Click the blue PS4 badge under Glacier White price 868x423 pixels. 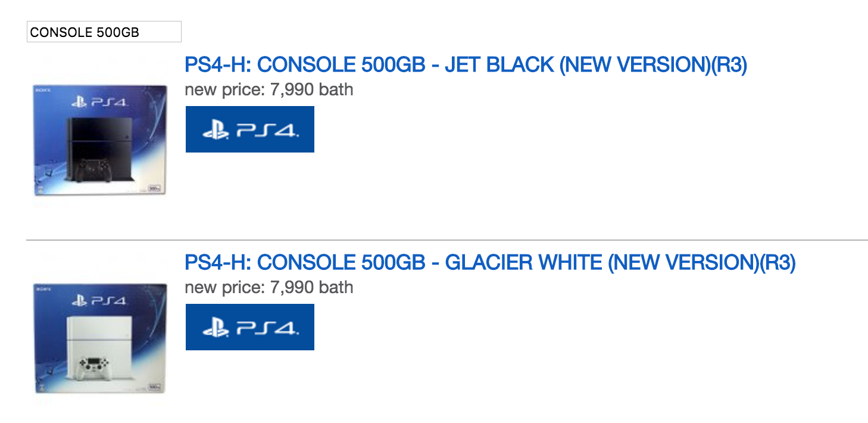pyautogui.click(x=250, y=327)
